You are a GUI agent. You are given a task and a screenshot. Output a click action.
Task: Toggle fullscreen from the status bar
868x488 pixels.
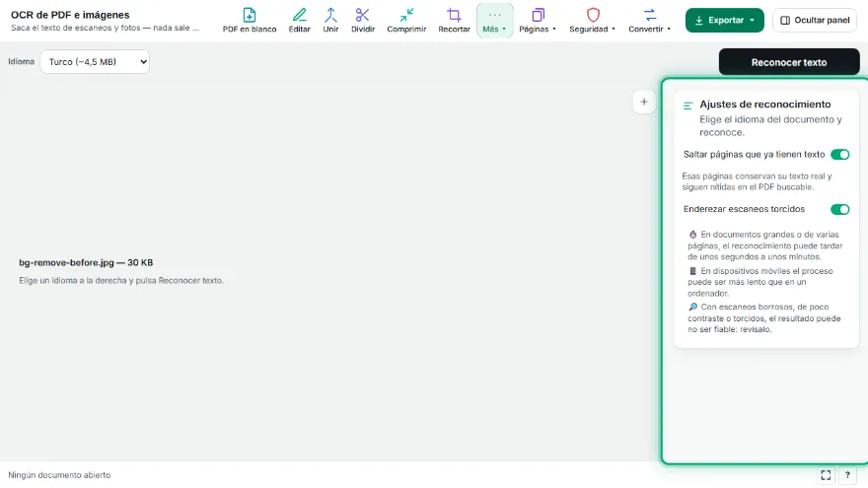[826, 475]
